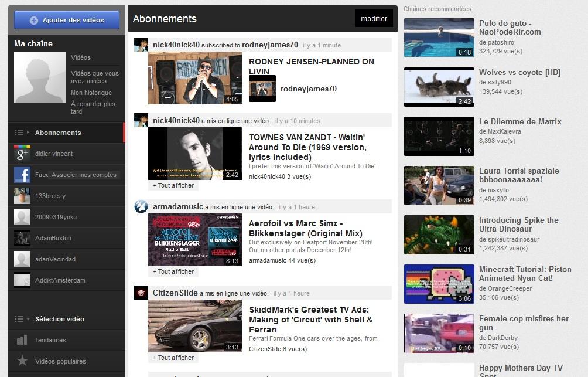Screen dimensions: 588x377
Task: Open Tendances bar chart icon
Action: tap(22, 340)
